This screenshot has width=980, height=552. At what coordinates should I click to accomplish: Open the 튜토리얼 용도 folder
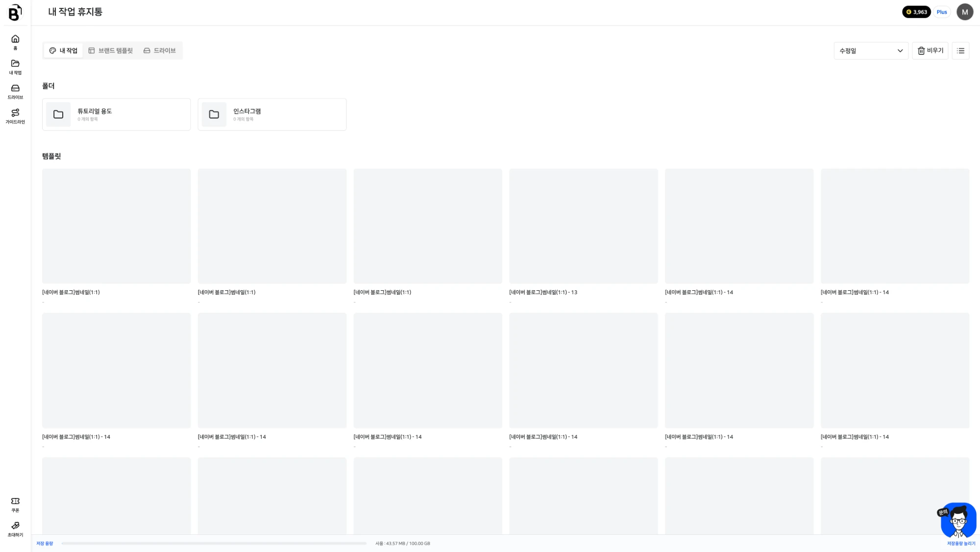tap(116, 114)
